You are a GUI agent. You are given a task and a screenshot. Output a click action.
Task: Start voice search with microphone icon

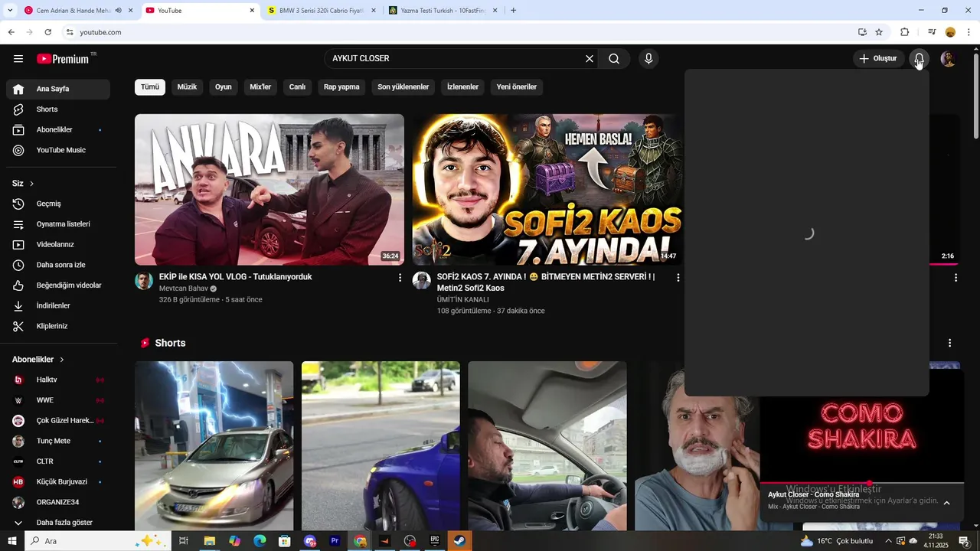coord(648,59)
